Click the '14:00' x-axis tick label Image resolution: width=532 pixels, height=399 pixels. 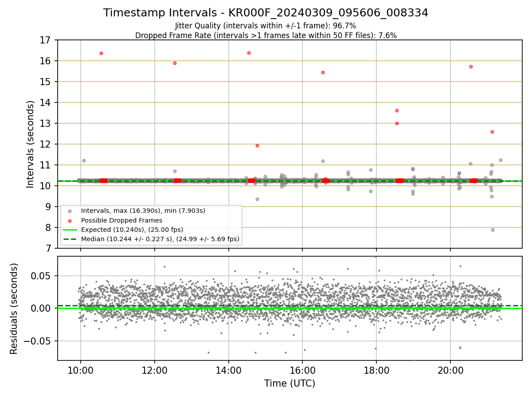pos(228,371)
